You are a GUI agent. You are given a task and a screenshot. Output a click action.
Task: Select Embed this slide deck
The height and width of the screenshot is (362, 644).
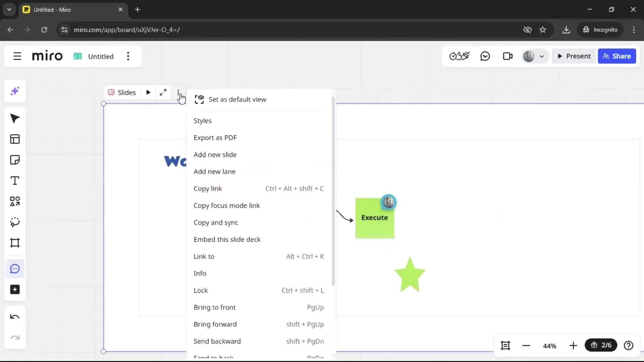pos(259,239)
